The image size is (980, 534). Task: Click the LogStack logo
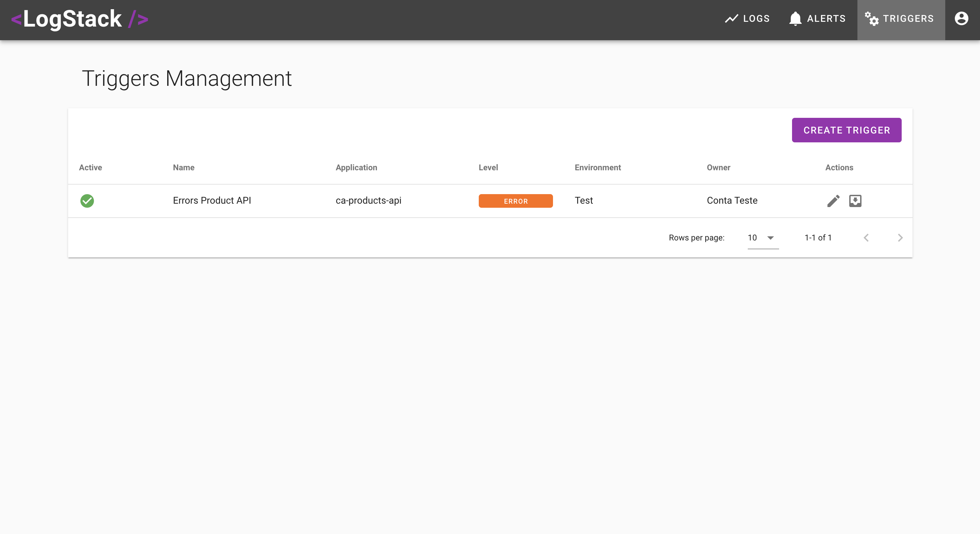click(x=80, y=19)
